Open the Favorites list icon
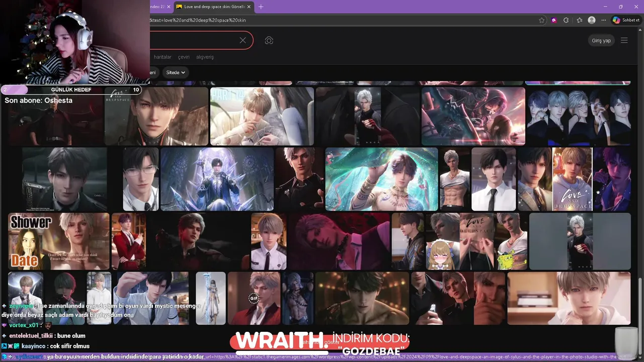The image size is (644, 362). pyautogui.click(x=580, y=20)
